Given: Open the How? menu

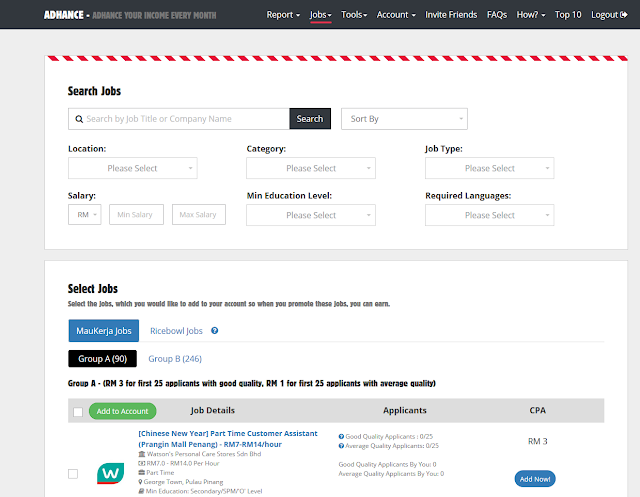Looking at the screenshot, I should tap(531, 15).
